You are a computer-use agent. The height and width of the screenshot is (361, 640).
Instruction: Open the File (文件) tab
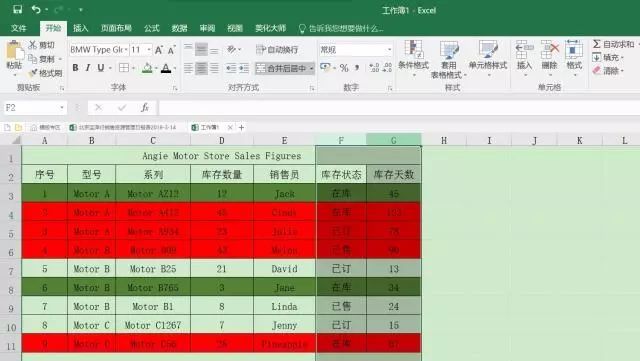[19, 28]
